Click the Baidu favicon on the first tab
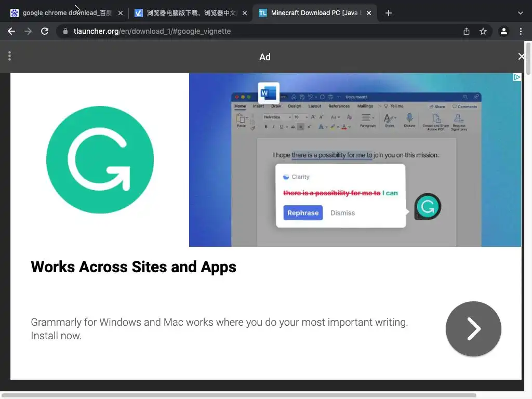Viewport: 532px width, 399px height. (15, 13)
